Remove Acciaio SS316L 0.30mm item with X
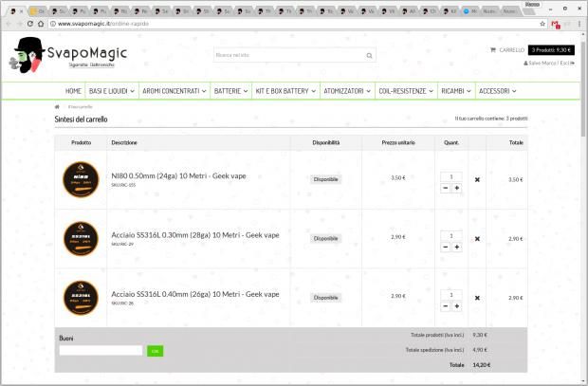588x386 pixels. [477, 239]
